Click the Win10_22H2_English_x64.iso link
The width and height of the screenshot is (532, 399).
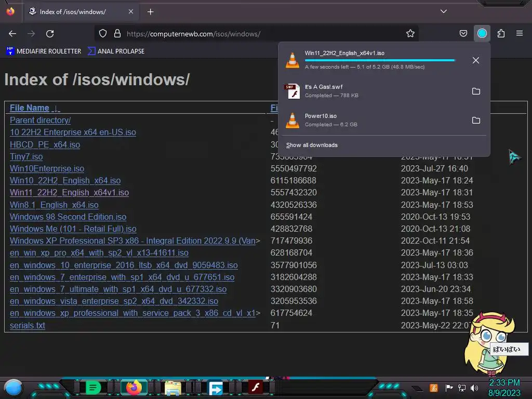click(65, 181)
